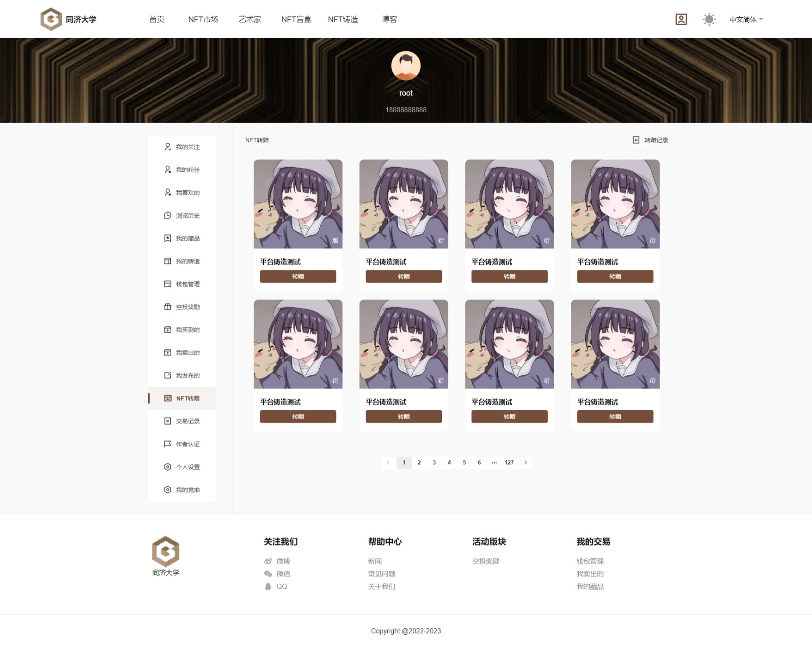Jump to page 127 in pagination
This screenshot has width=812, height=647.
click(509, 463)
